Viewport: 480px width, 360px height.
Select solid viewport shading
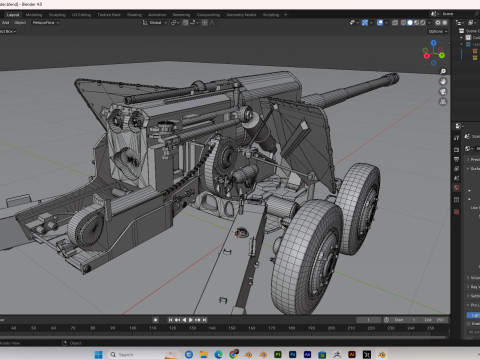pos(410,23)
